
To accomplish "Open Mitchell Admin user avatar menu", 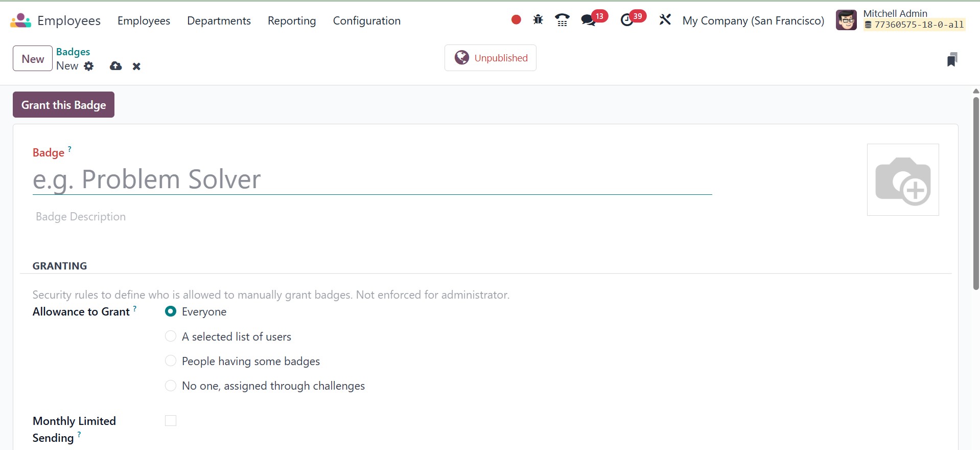I will tap(846, 20).
